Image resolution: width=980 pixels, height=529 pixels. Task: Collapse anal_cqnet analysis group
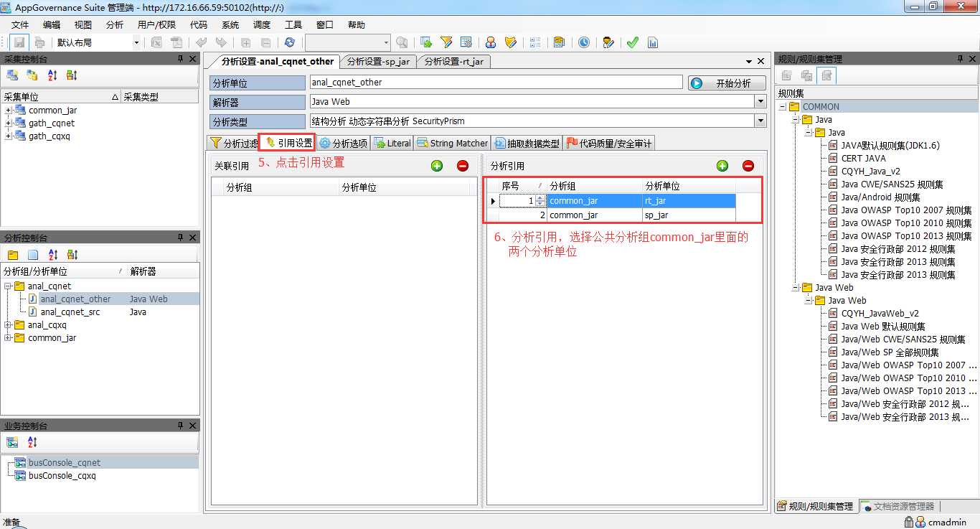(8, 286)
